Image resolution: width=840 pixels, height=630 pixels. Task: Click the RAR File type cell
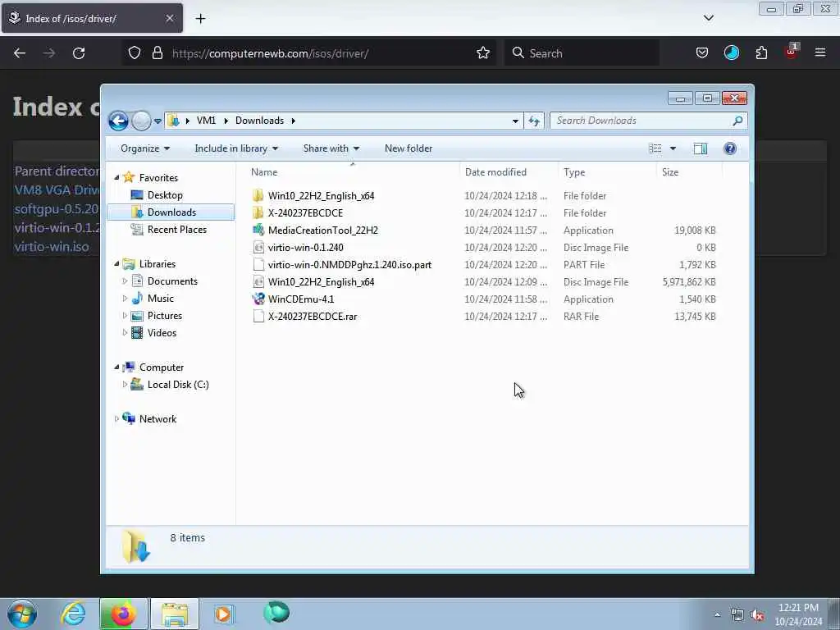click(x=581, y=317)
